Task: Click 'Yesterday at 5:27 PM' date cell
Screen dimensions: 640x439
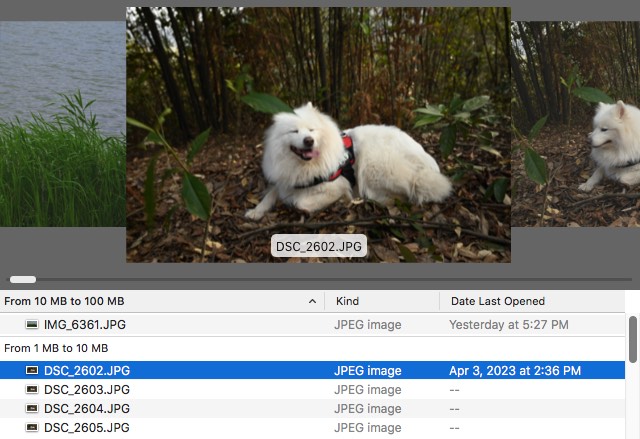Action: (x=509, y=324)
